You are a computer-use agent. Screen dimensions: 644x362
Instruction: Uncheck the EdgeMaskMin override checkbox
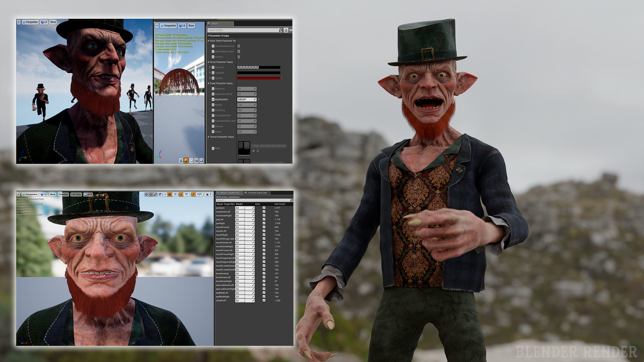(x=213, y=100)
